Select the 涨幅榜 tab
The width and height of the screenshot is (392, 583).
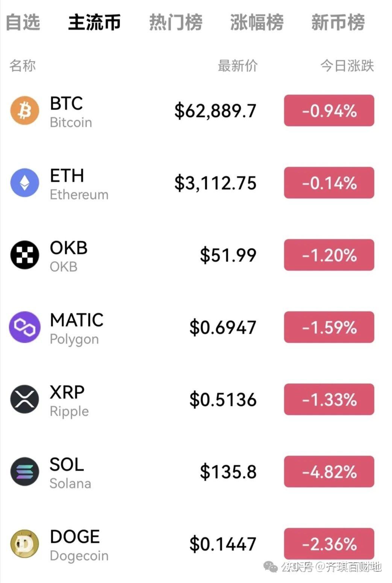(257, 22)
